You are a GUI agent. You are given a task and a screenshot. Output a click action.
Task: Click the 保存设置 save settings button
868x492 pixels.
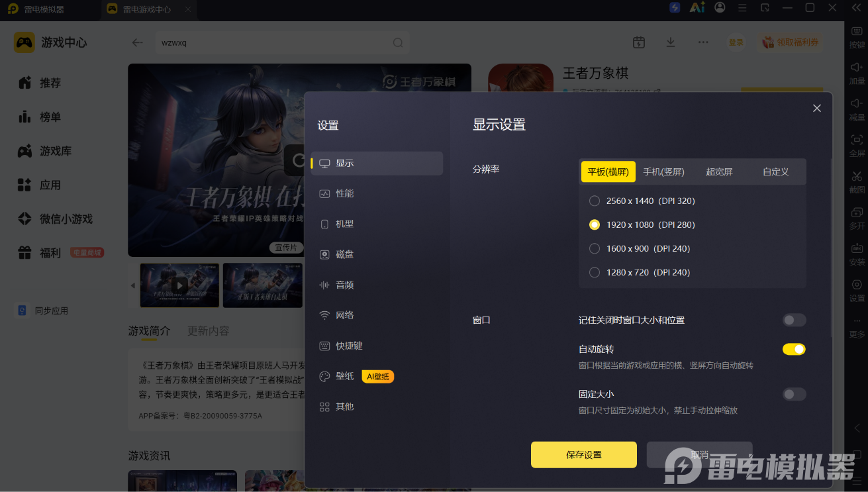click(584, 455)
